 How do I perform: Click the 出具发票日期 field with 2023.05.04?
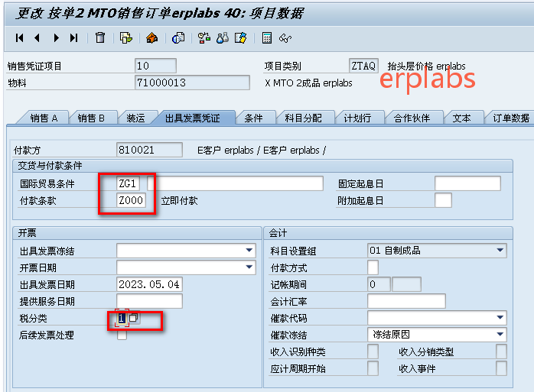coord(149,284)
